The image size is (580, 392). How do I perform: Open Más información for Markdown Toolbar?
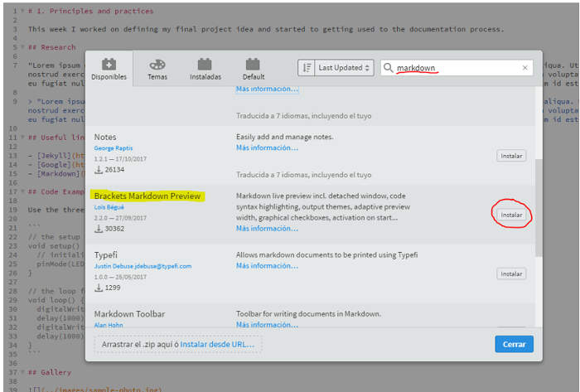click(267, 325)
